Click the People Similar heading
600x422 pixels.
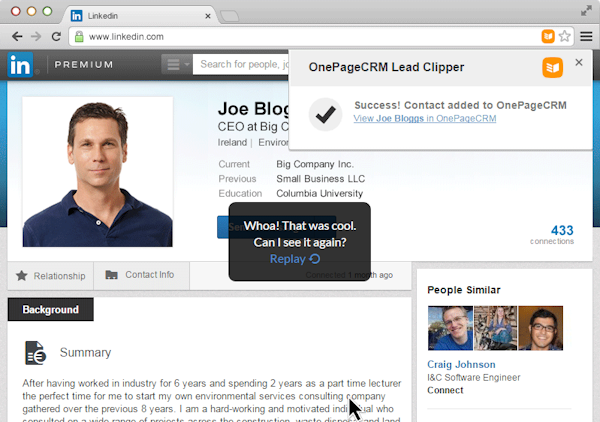pos(464,290)
